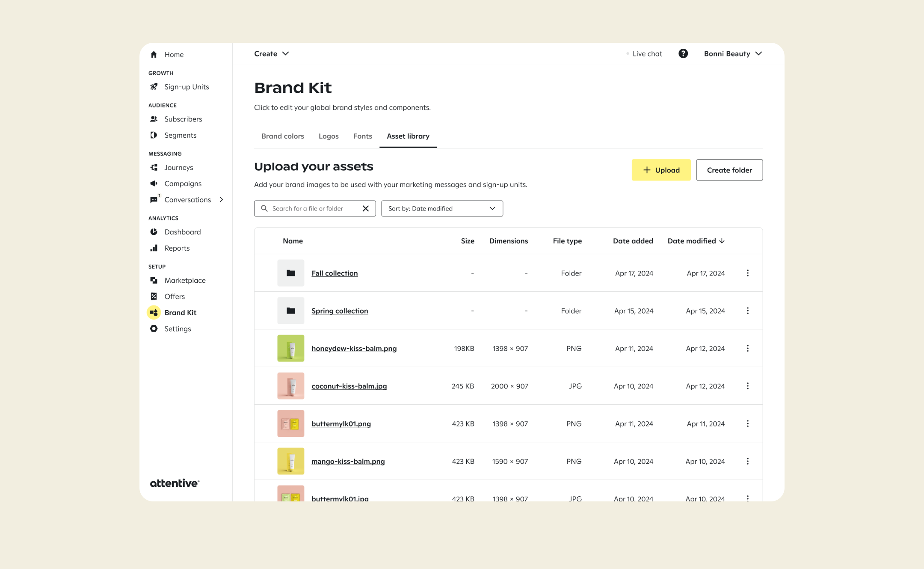This screenshot has width=924, height=569.
Task: Open Conversations chat bubble icon
Action: [154, 200]
